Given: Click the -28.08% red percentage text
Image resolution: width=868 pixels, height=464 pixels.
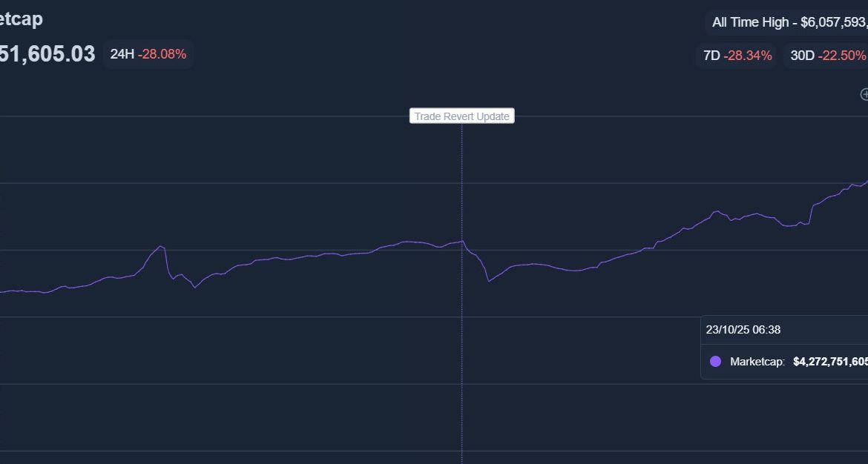Looking at the screenshot, I should coord(162,54).
